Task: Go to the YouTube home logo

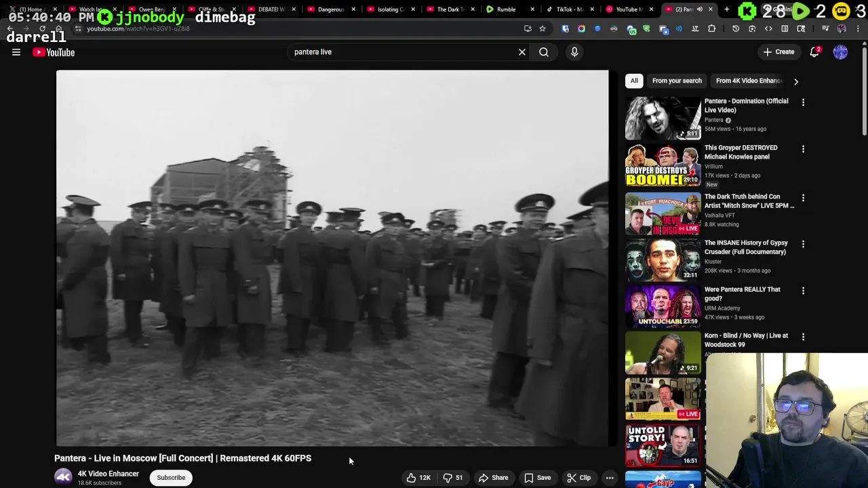Action: click(54, 52)
